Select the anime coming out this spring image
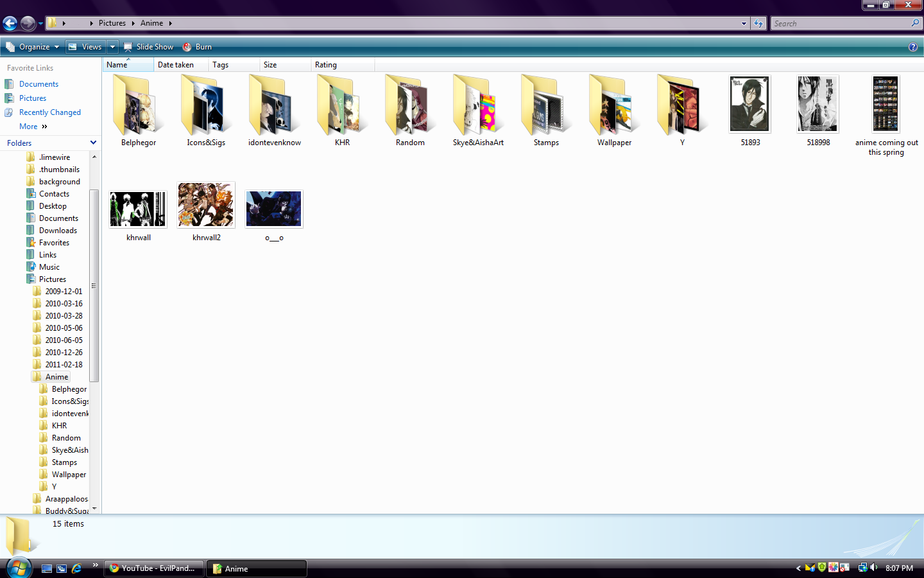Image resolution: width=924 pixels, height=578 pixels. tap(886, 104)
